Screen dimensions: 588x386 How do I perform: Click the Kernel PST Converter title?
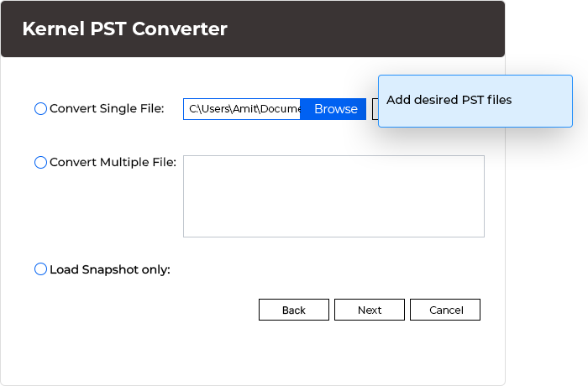coord(124,29)
